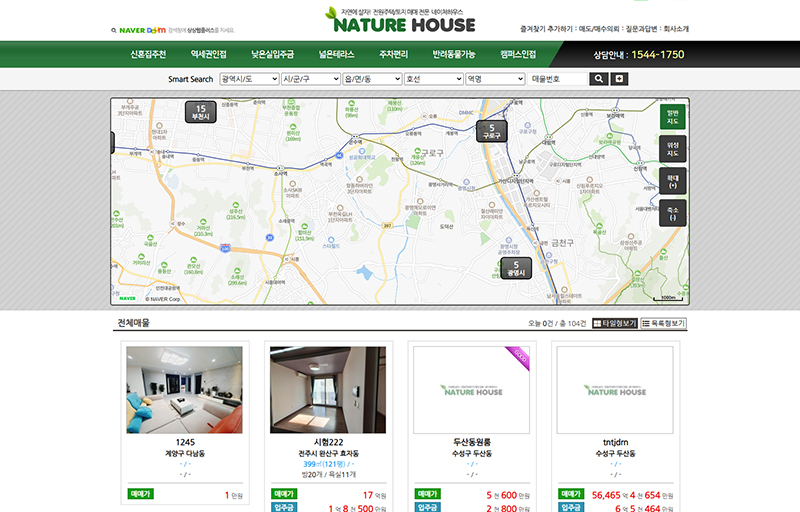800x512 pixels.
Task: Click the 매매가 badge on listing 1245
Action: 140,494
